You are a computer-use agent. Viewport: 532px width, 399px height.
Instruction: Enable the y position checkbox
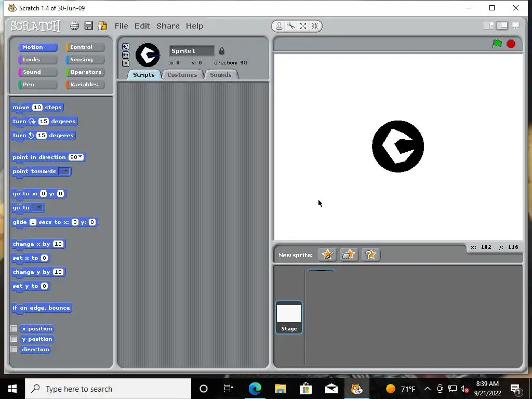(x=14, y=339)
